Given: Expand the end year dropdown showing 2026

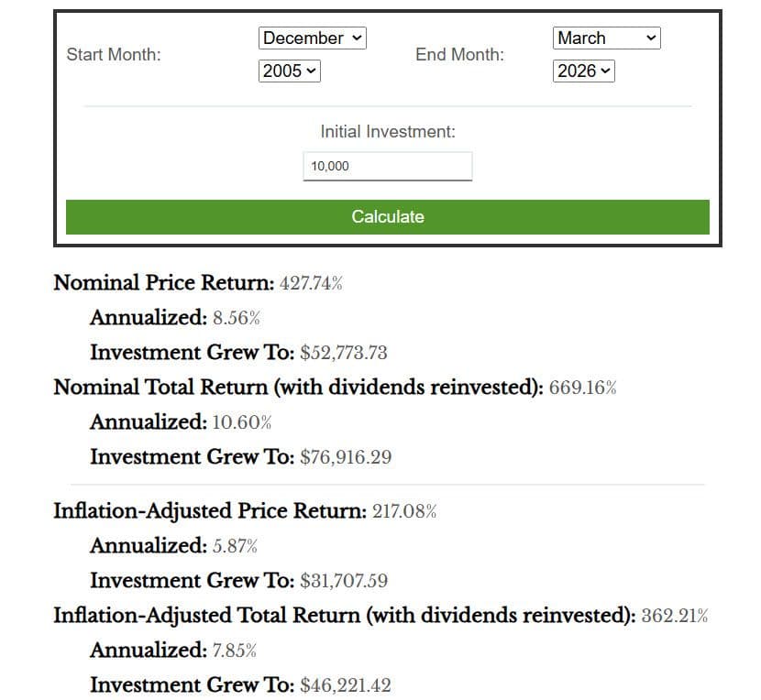Looking at the screenshot, I should (583, 71).
